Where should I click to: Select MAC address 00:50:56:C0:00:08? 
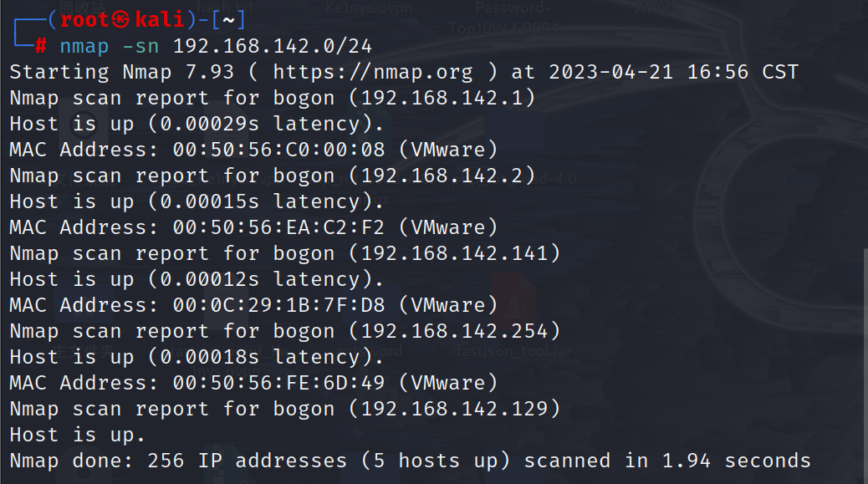coord(279,150)
